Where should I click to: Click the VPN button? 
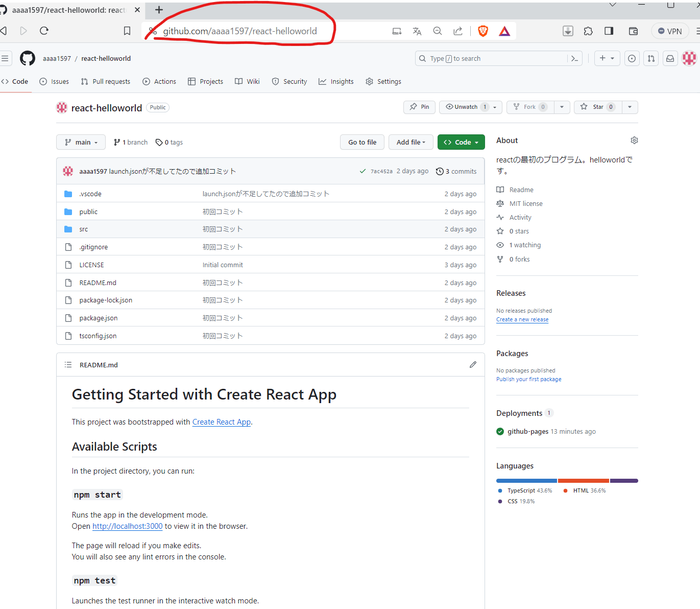pyautogui.click(x=670, y=31)
